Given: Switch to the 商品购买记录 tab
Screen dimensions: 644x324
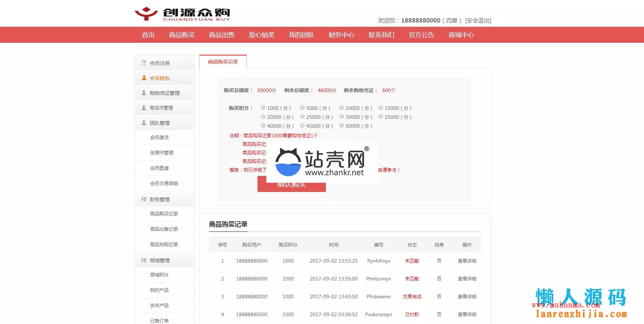Looking at the screenshot, I should pyautogui.click(x=223, y=62).
